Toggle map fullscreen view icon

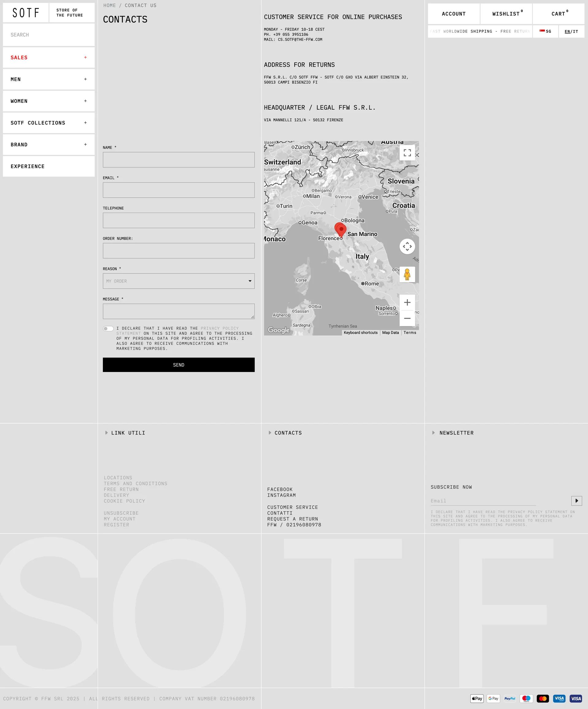coord(407,152)
